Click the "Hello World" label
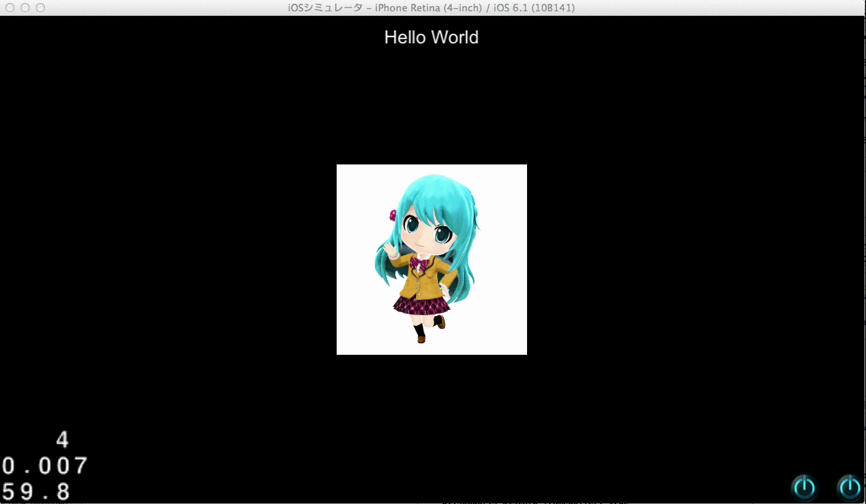This screenshot has width=866, height=504. click(x=431, y=37)
